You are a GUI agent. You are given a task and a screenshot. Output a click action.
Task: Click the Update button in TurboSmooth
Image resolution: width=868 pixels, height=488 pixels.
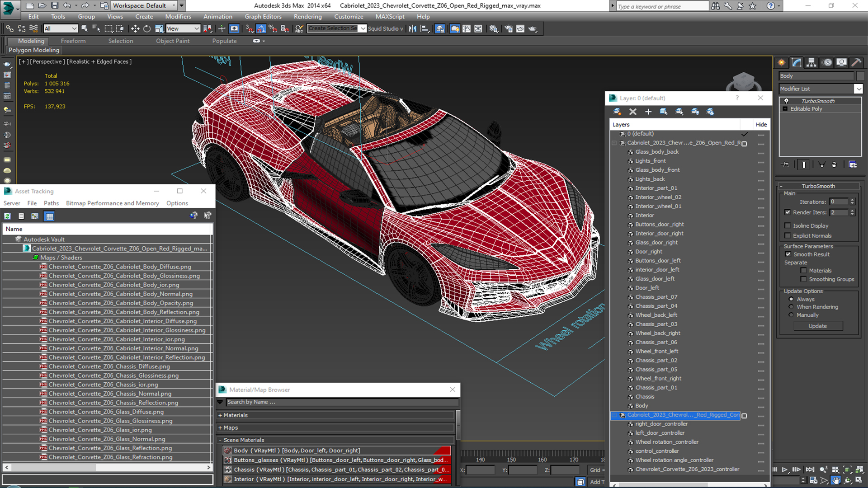(x=817, y=326)
